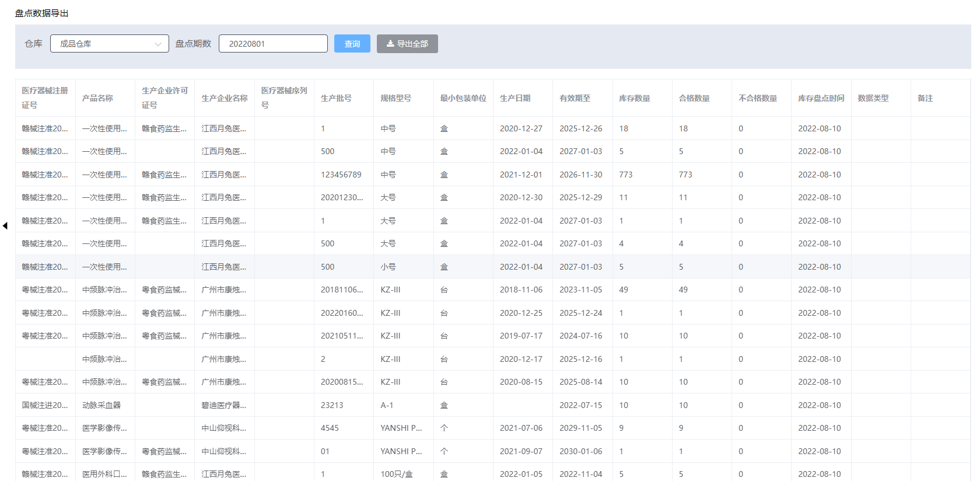Click the 查询 search button
The height and width of the screenshot is (481, 980).
point(352,44)
